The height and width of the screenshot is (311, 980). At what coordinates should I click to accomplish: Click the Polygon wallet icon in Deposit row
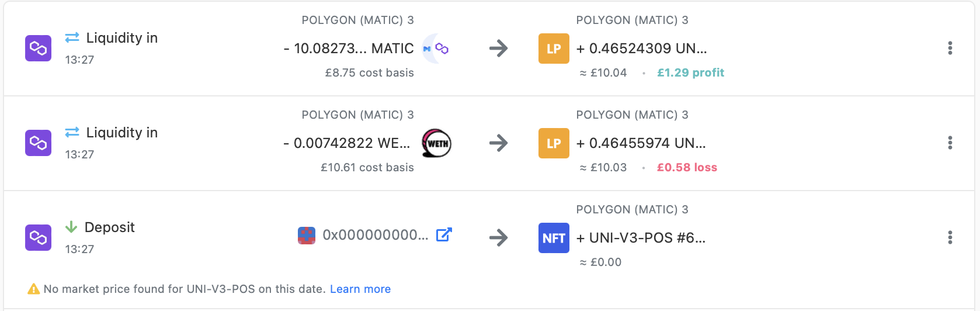tap(38, 237)
